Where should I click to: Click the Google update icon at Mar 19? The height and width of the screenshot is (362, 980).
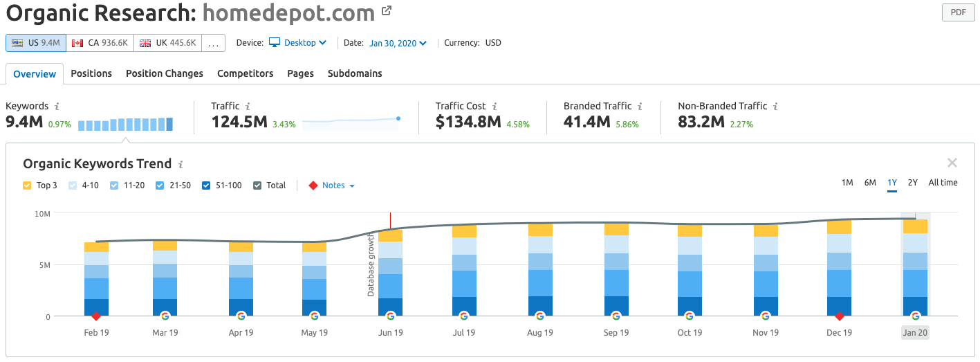pyautogui.click(x=165, y=316)
